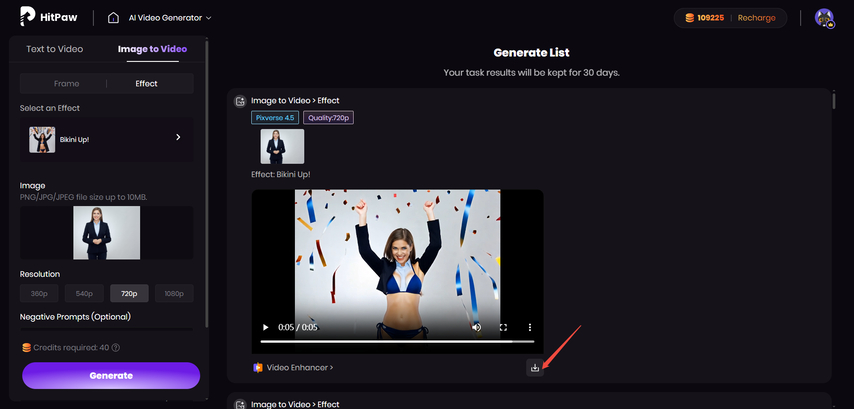Image resolution: width=854 pixels, height=409 pixels.
Task: Download the generated video
Action: [535, 368]
